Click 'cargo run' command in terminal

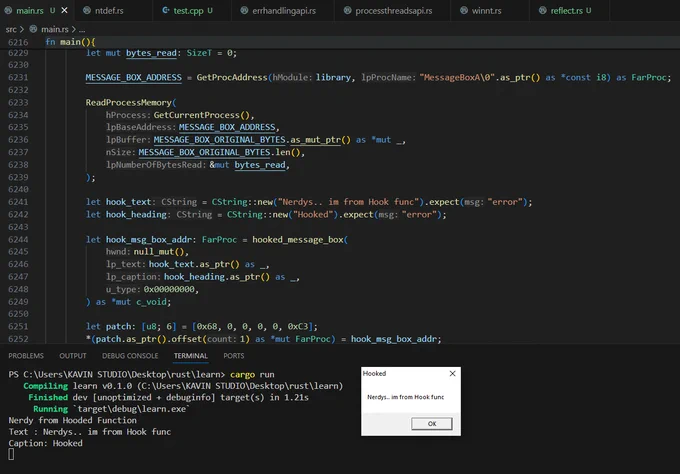[x=252, y=374]
